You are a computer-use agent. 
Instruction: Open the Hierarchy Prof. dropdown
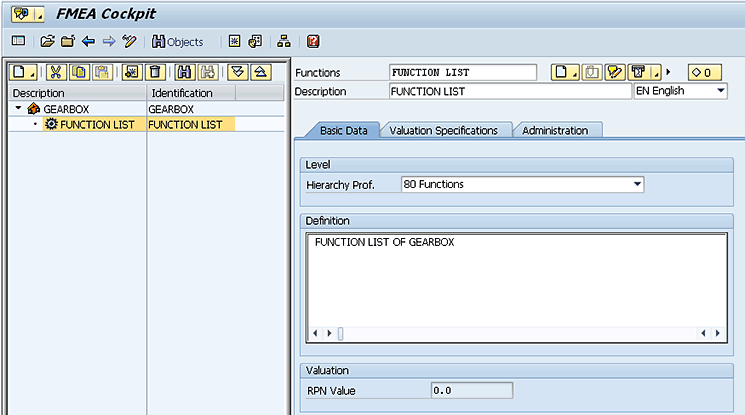(637, 184)
